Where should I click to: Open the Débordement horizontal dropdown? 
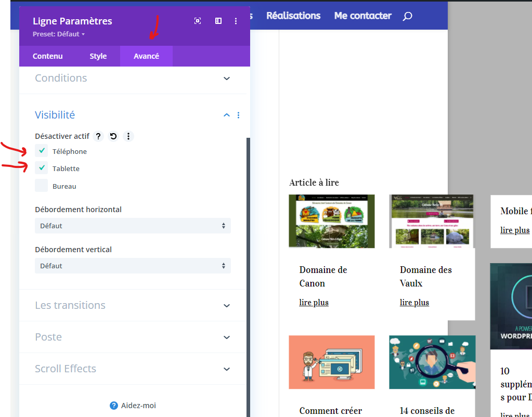coord(133,226)
